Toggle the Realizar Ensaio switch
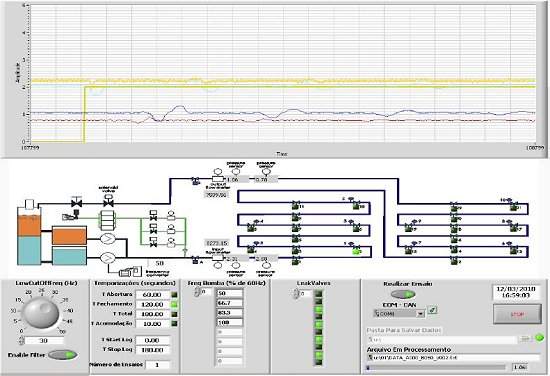This screenshot has height=376, width=550. coord(403,294)
